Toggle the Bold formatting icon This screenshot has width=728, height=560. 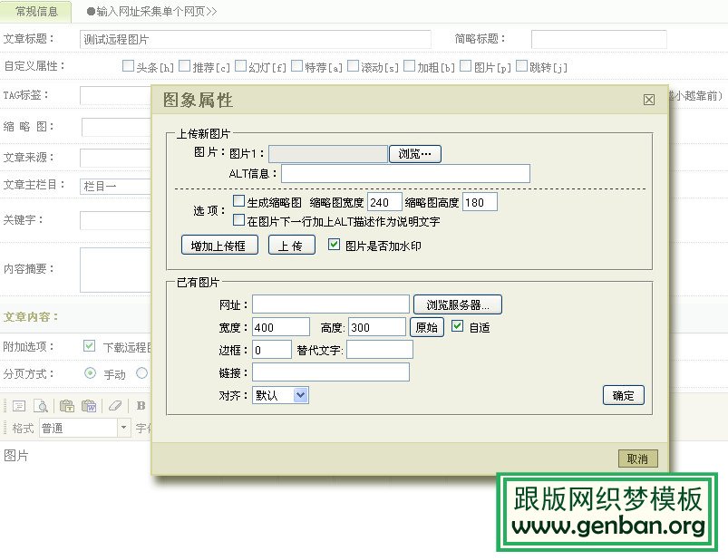pos(141,406)
